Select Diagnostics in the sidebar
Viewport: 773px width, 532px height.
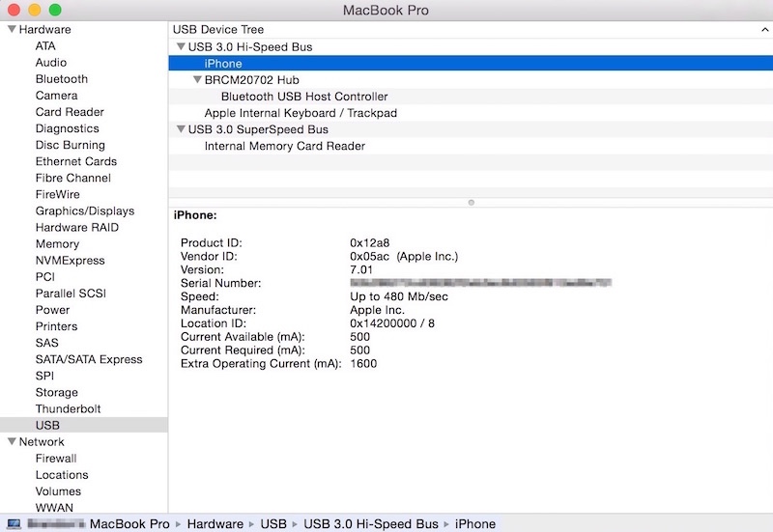67,128
